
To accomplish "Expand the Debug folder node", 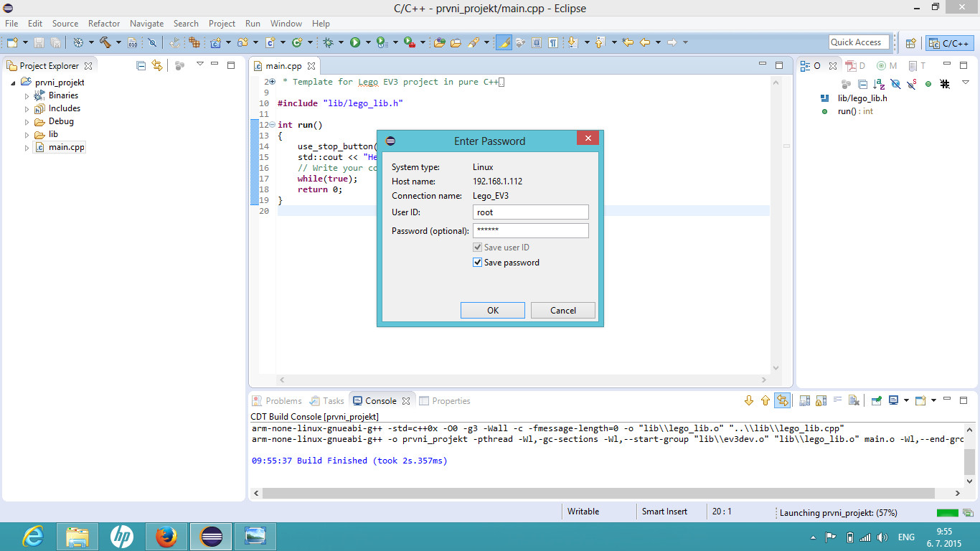I will (x=27, y=122).
